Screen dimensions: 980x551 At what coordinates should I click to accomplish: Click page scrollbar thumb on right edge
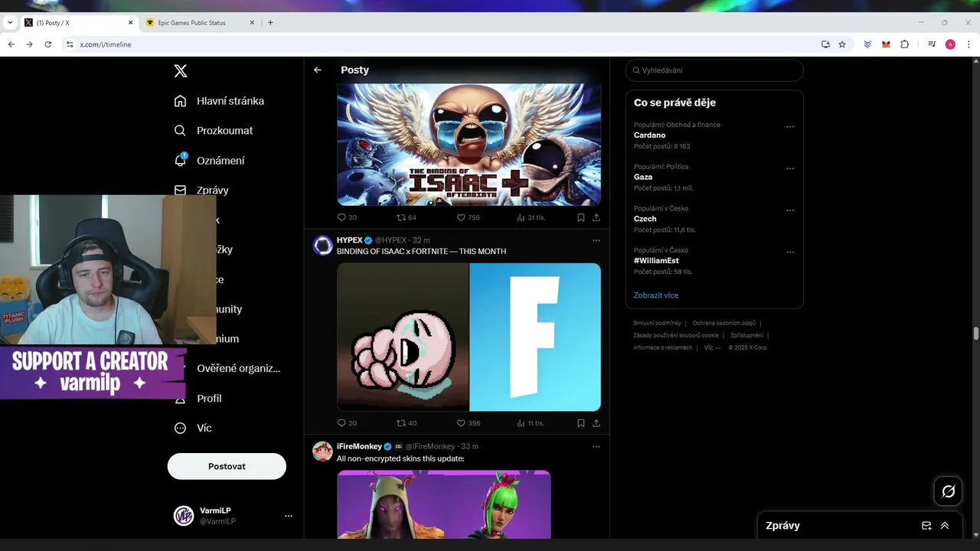pos(976,333)
